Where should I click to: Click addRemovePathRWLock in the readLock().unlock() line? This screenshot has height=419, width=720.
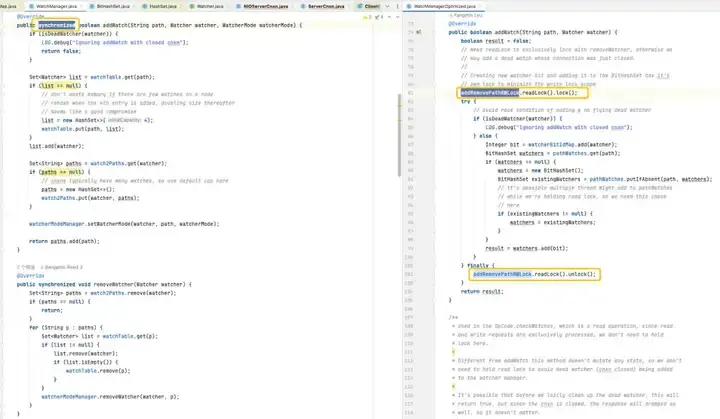pos(502,274)
